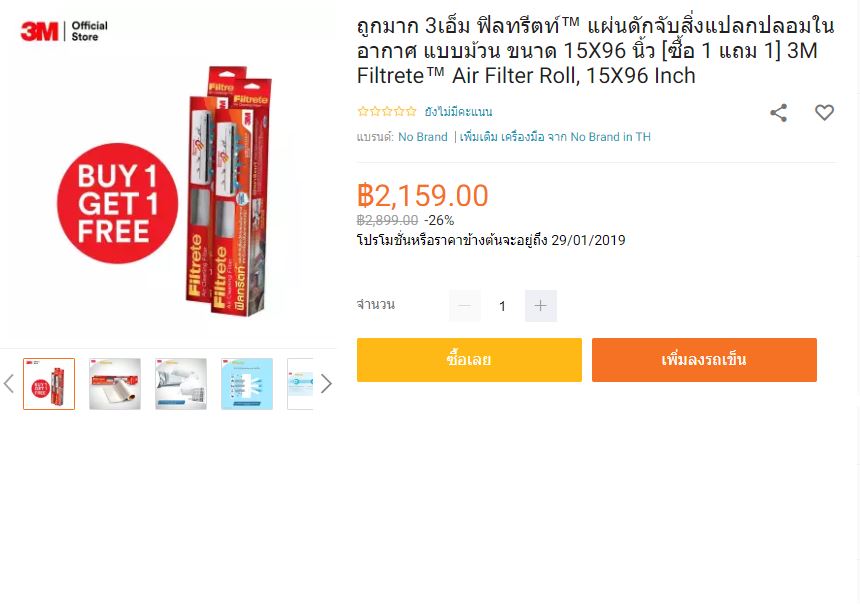Screen dimensions: 860x607
Task: Add product to wishlist with heart icon
Action: click(x=824, y=112)
